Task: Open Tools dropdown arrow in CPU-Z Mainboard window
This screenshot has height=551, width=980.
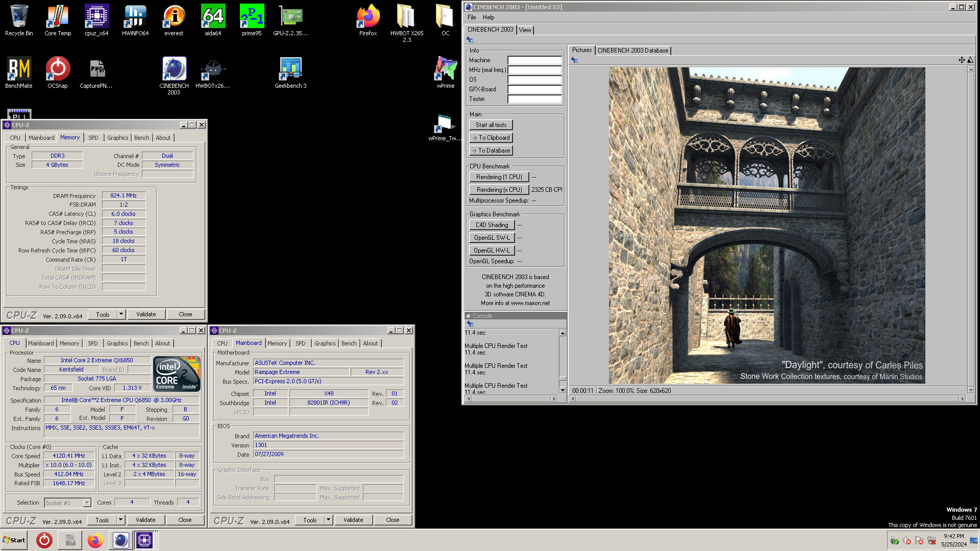Action: coord(329,520)
